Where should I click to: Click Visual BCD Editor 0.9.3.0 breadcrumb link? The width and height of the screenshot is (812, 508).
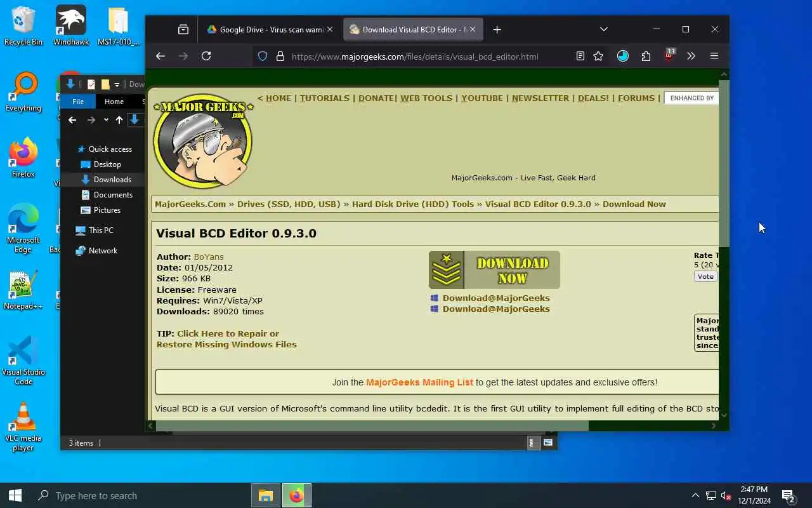[x=538, y=204]
